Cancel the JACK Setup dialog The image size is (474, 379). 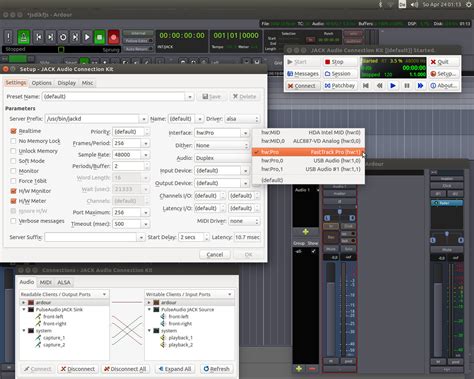(215, 255)
